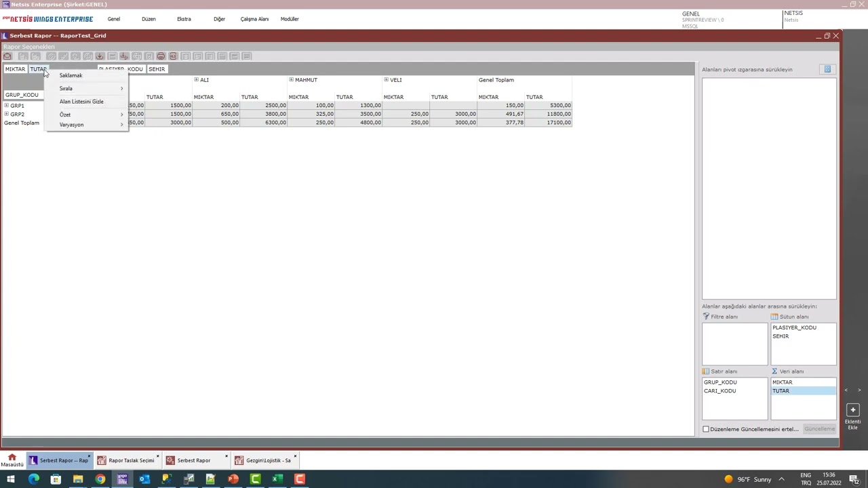The width and height of the screenshot is (868, 488).
Task: Click the envelope mail icon in report toolbar
Action: pyautogui.click(x=7, y=56)
